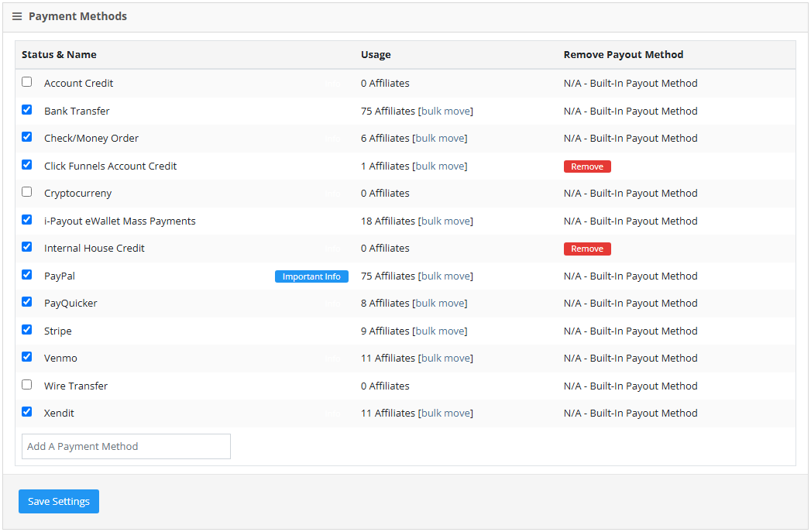Screen dimensions: 811x532
Task: Remove Click Funnels Account Credit method
Action: coord(587,166)
